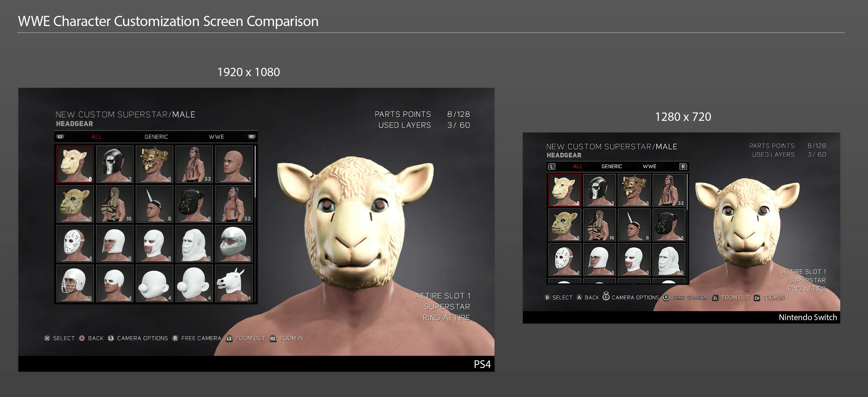Screen dimensions: 868x397
Task: Choose the white gorilla mask on Switch screen
Action: tap(669, 259)
